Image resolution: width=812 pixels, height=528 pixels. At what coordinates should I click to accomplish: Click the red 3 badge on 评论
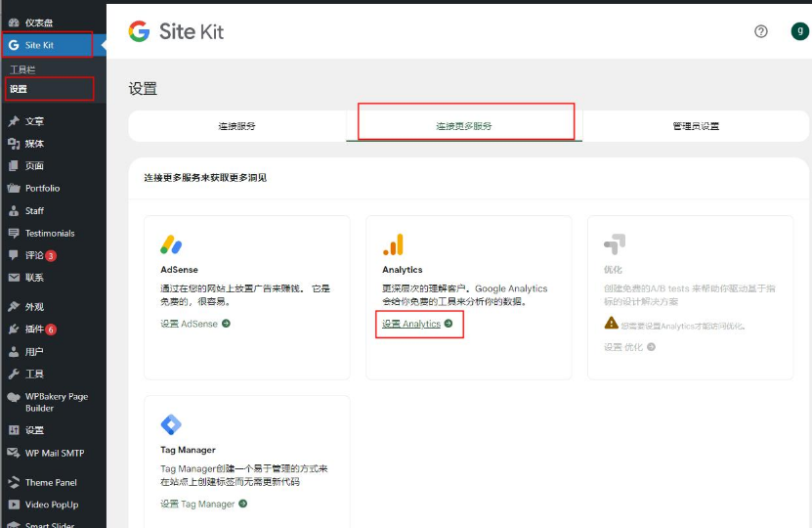(51, 255)
